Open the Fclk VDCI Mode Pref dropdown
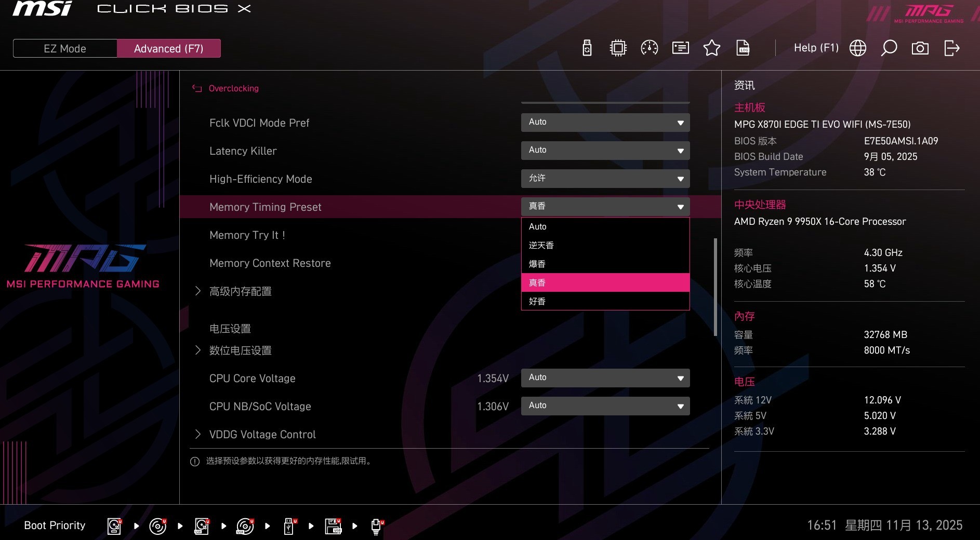The width and height of the screenshot is (980, 540). 604,123
